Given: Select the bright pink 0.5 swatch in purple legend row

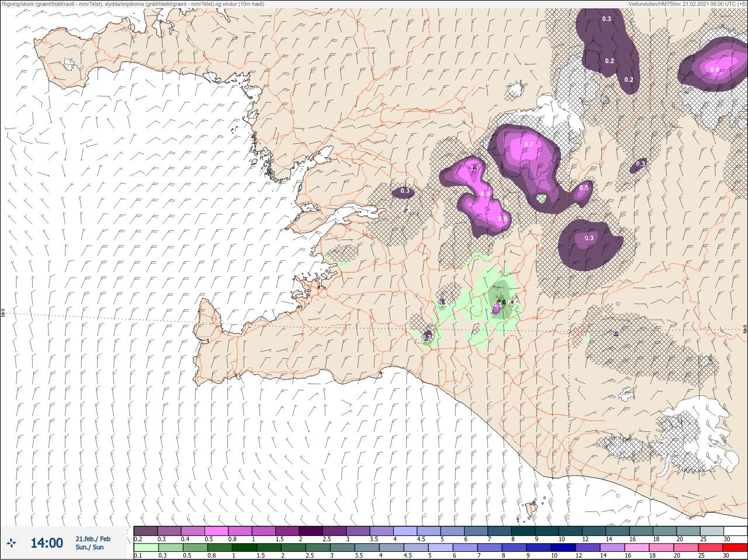Looking at the screenshot, I should (216, 531).
